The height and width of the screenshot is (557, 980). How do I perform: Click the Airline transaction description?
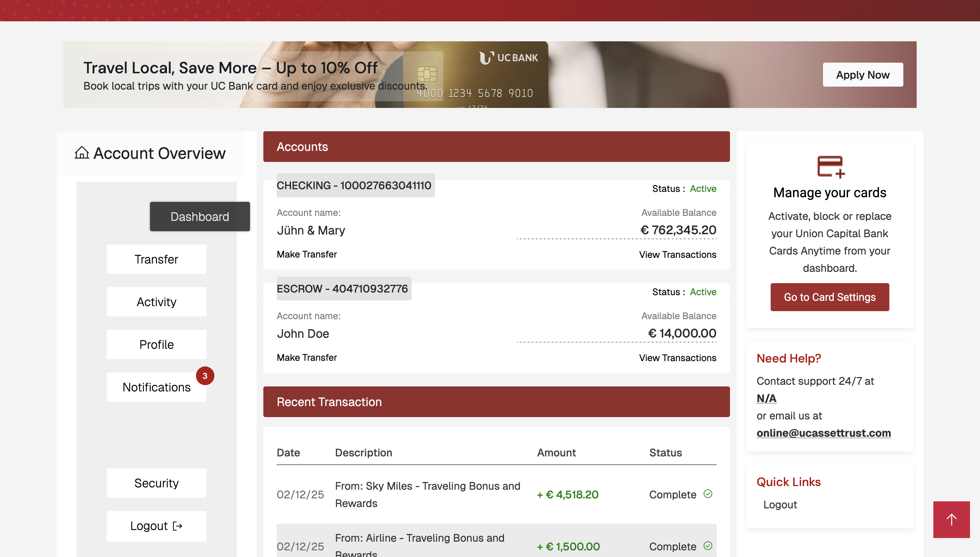(x=420, y=545)
